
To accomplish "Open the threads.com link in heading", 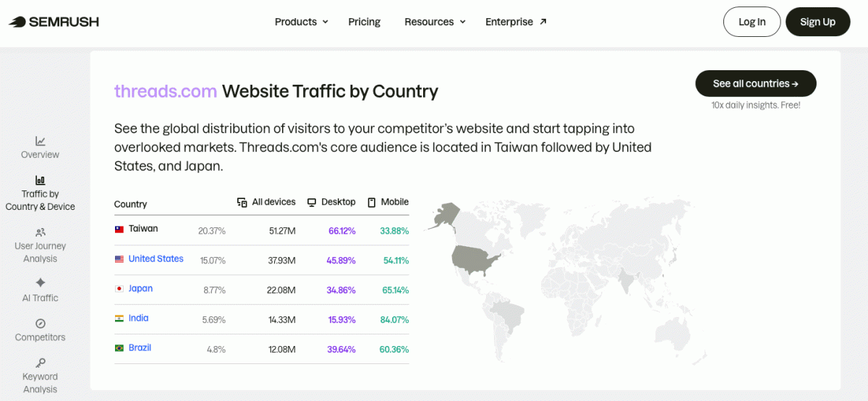I will click(166, 91).
